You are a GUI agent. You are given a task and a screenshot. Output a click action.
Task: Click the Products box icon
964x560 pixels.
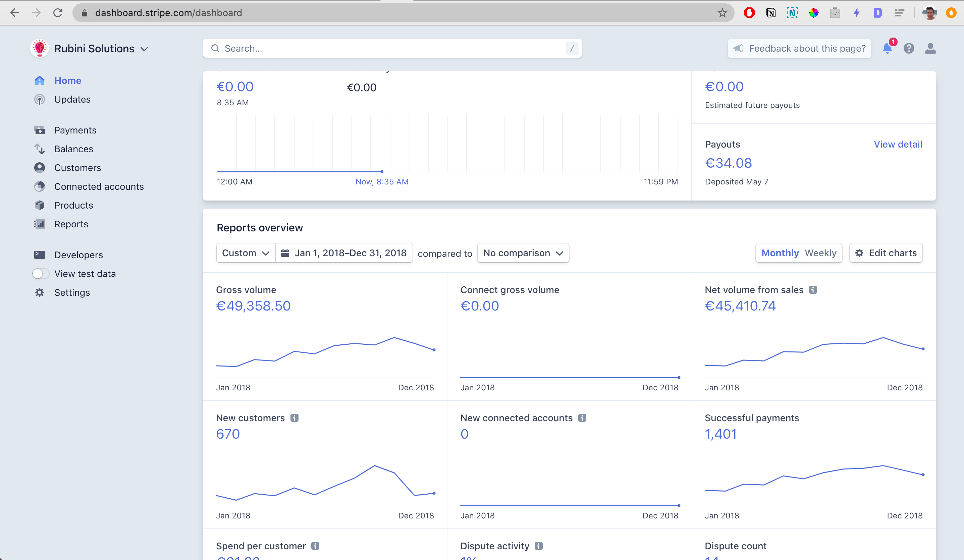(39, 206)
